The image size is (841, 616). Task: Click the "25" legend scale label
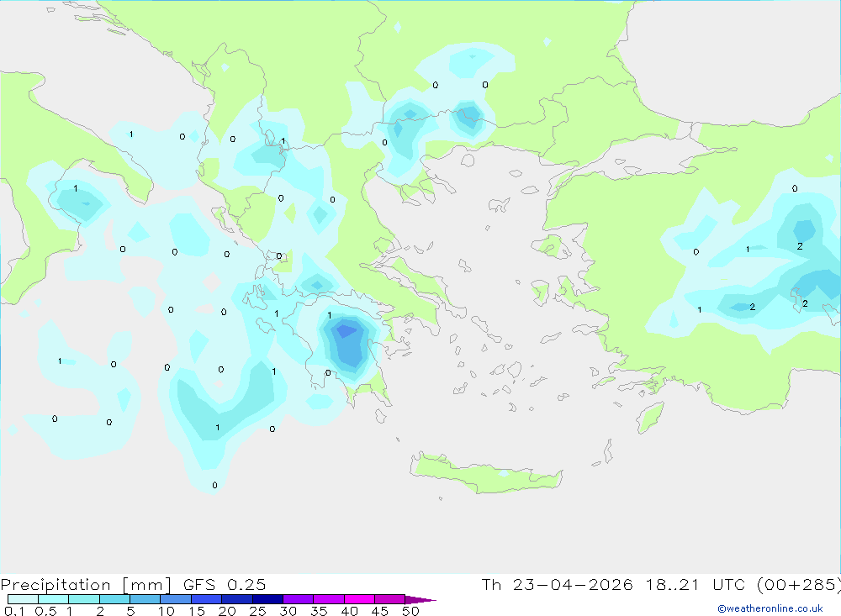point(258,611)
